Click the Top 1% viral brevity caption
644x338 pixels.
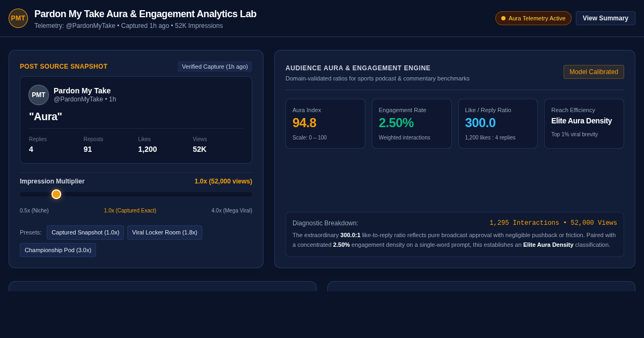point(574,134)
